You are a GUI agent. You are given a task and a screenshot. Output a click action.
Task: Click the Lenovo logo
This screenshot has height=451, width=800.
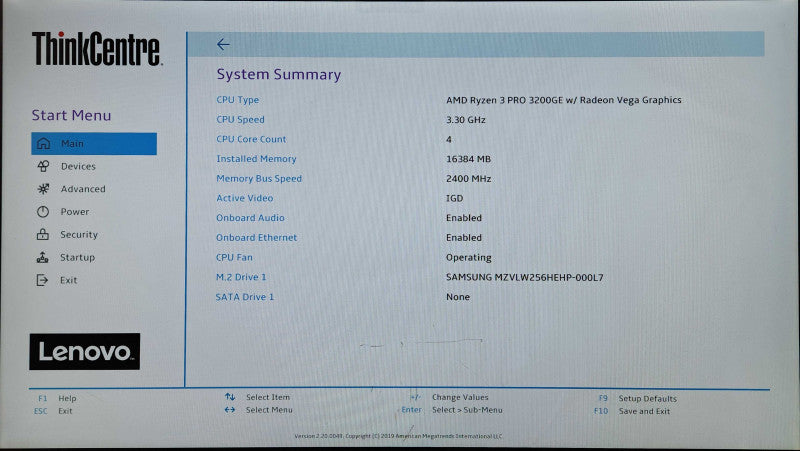coord(85,352)
